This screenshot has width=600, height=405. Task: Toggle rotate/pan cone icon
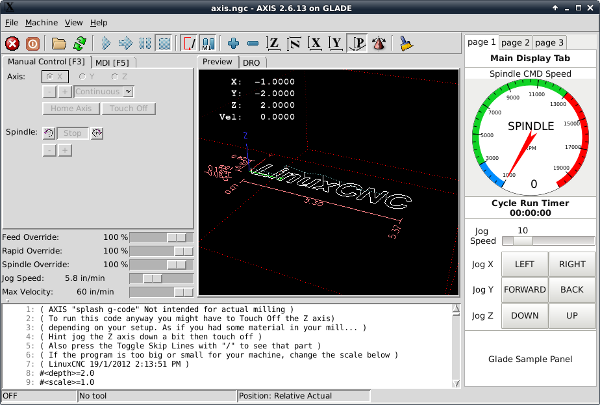click(379, 44)
